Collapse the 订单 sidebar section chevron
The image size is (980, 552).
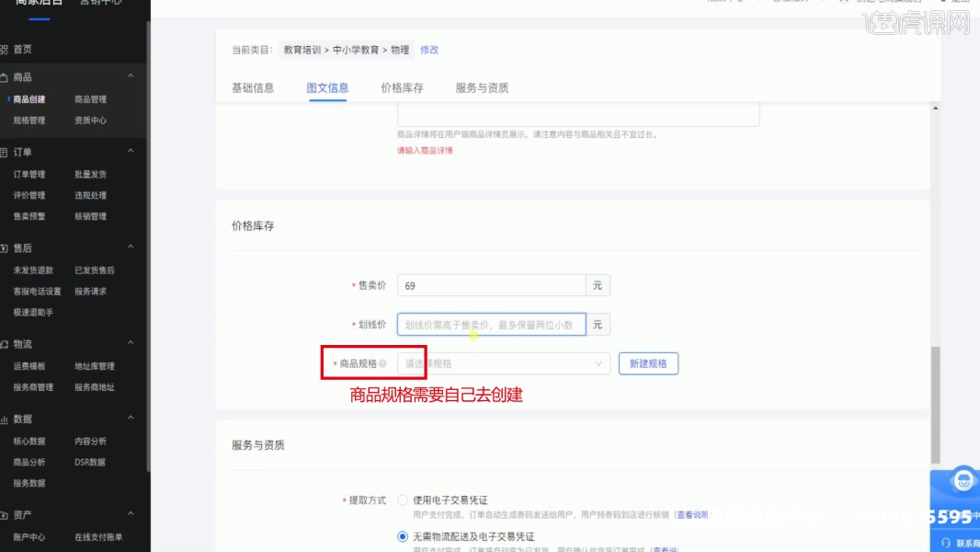[x=131, y=151]
